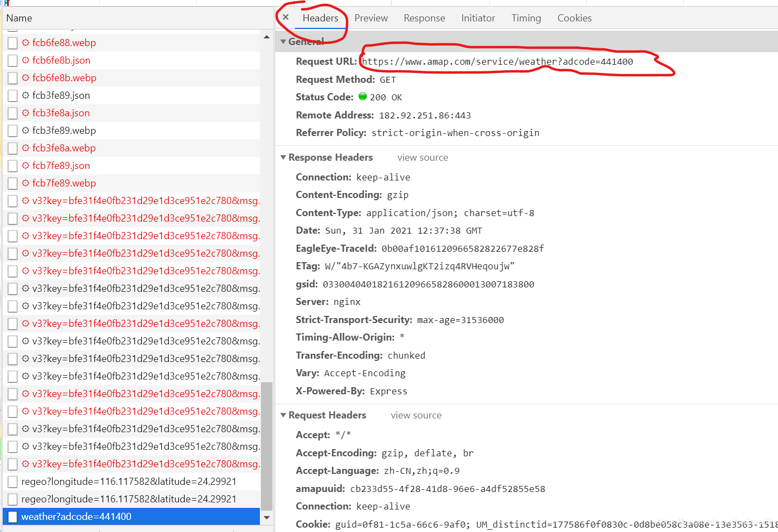Click the request list scrollbar thumb
The width and height of the screenshot is (778, 532).
(266, 446)
